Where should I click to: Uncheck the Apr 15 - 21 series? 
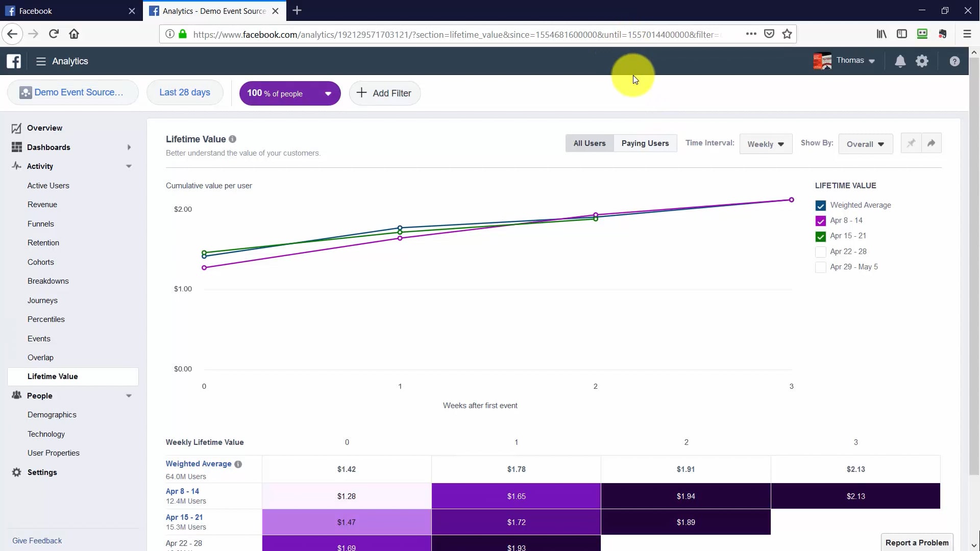tap(820, 236)
